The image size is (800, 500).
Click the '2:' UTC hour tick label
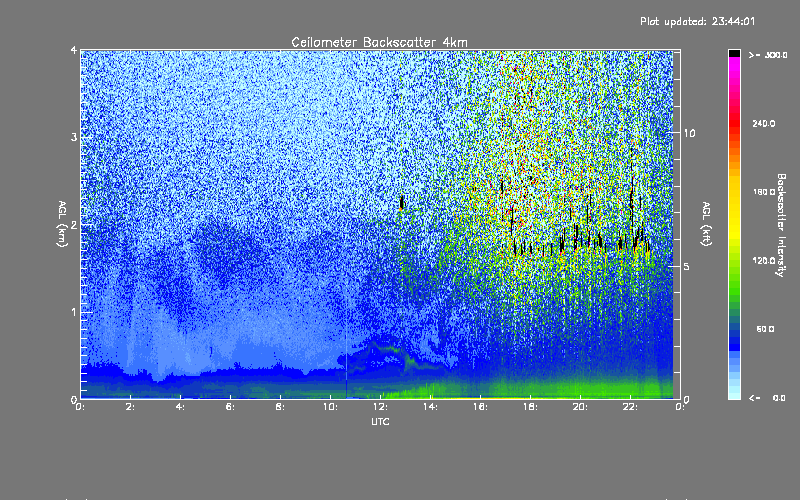pos(131,407)
